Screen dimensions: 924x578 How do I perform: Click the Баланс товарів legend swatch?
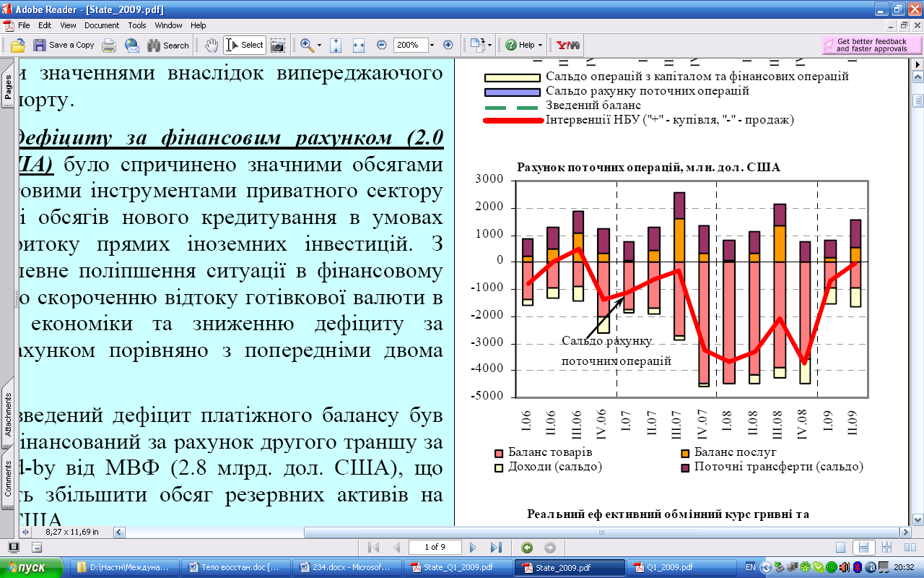click(x=498, y=453)
